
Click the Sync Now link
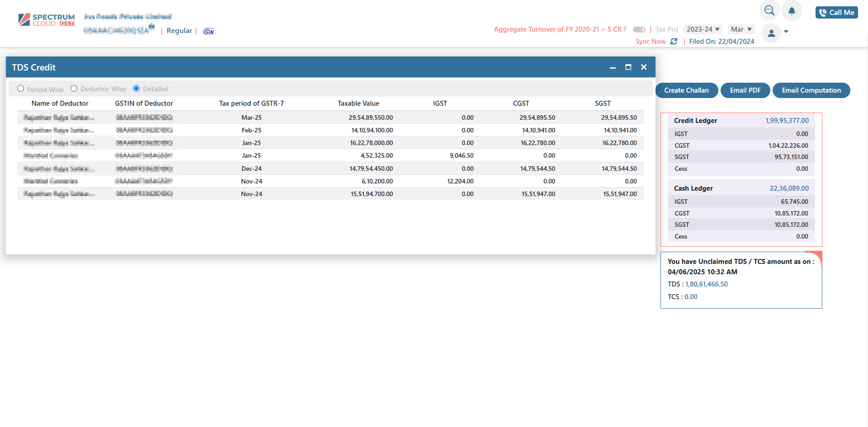pyautogui.click(x=651, y=41)
